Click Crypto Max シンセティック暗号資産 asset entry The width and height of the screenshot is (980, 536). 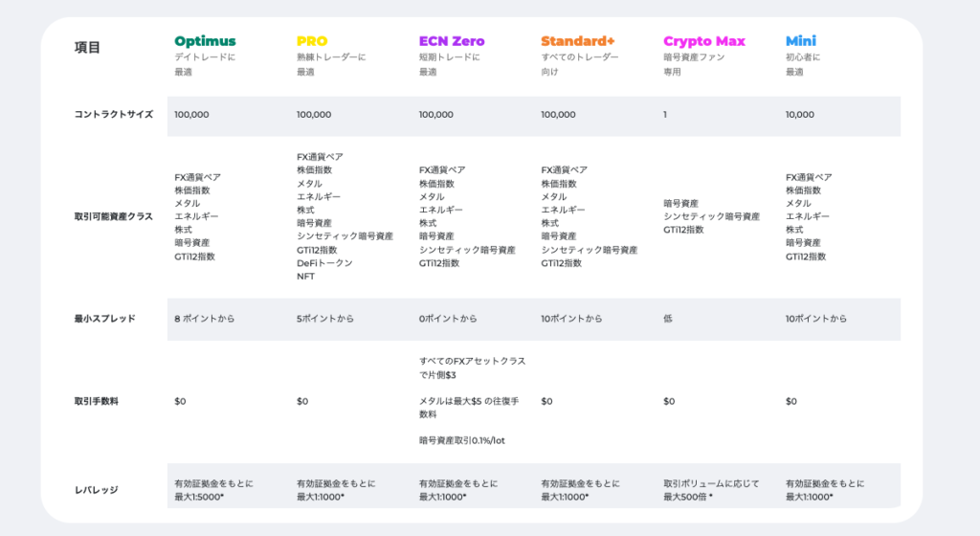click(711, 216)
